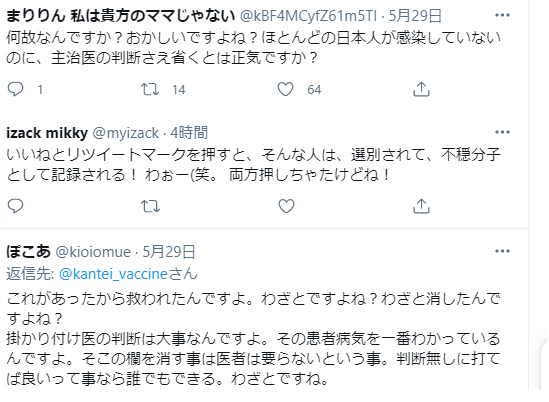Share まりりん's tweet via share icon
This screenshot has width=549, height=402.
click(x=421, y=89)
